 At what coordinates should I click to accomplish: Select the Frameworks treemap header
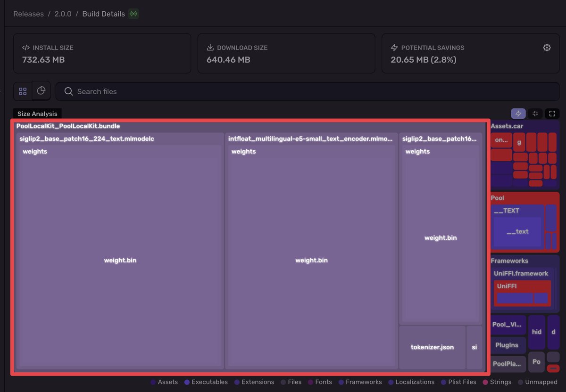coord(509,261)
